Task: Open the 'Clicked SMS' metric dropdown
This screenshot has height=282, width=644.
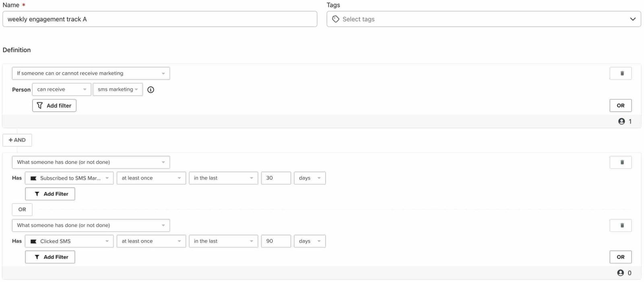Action: coord(69,241)
